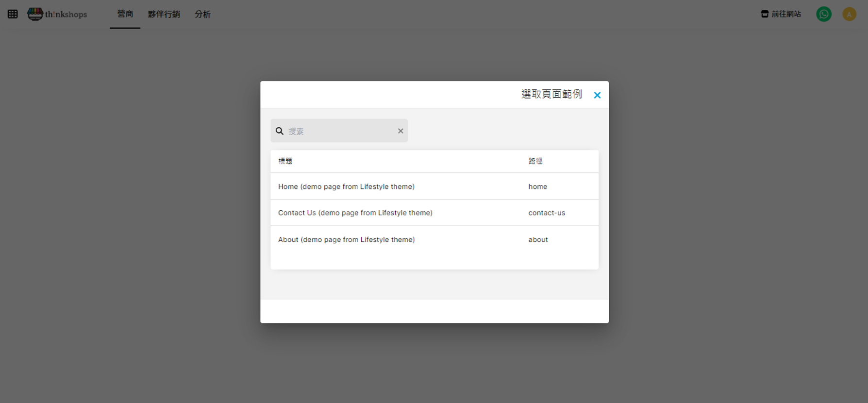Click the thinkshops logo
The image size is (868, 403).
[57, 14]
